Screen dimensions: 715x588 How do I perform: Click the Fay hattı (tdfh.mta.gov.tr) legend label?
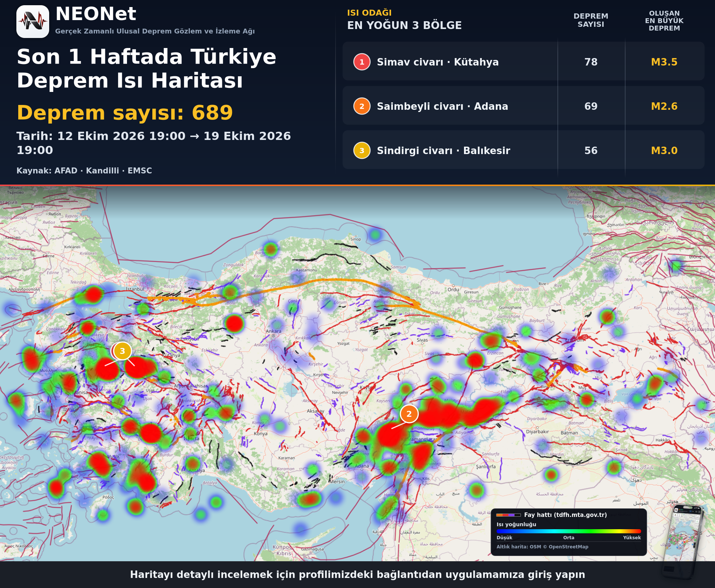click(x=565, y=515)
